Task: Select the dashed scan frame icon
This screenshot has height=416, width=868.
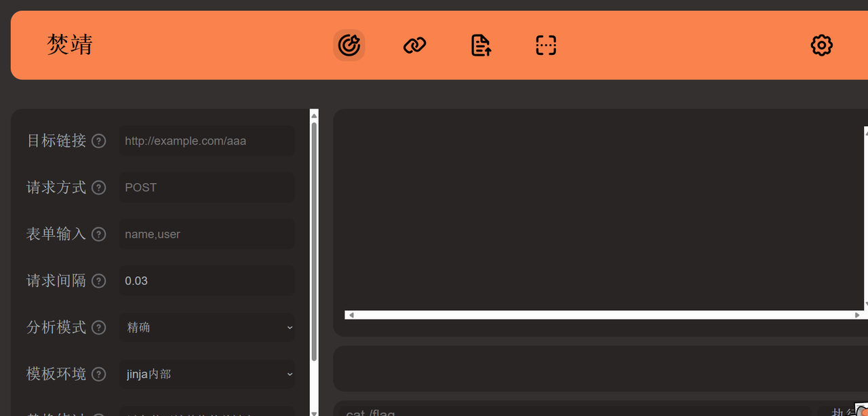Action: [546, 45]
